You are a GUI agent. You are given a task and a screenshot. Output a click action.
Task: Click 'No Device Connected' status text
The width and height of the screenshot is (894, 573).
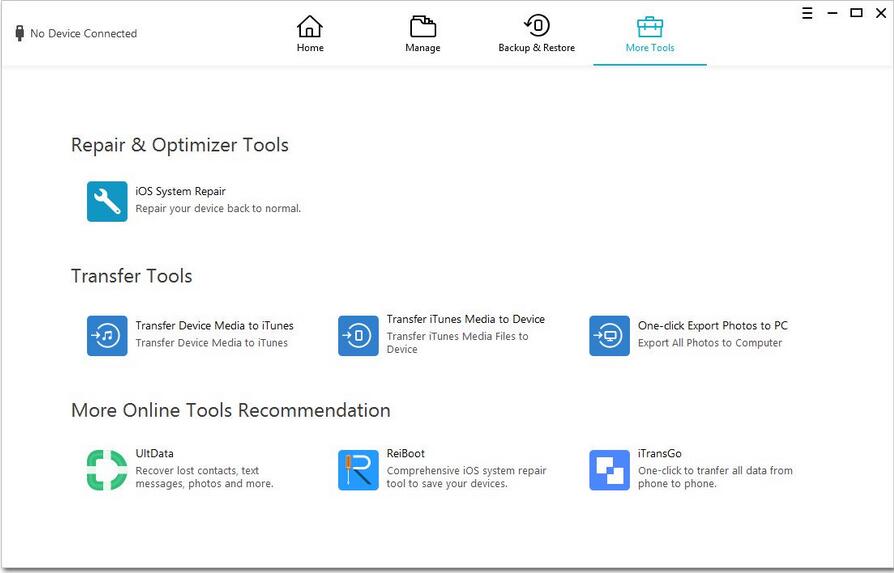pyautogui.click(x=83, y=34)
